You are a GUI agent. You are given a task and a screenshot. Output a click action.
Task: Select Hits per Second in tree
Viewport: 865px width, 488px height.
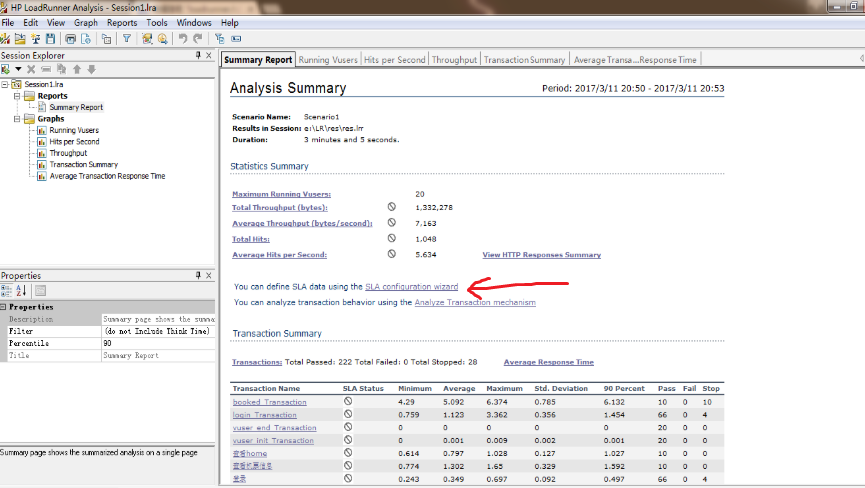tap(74, 142)
